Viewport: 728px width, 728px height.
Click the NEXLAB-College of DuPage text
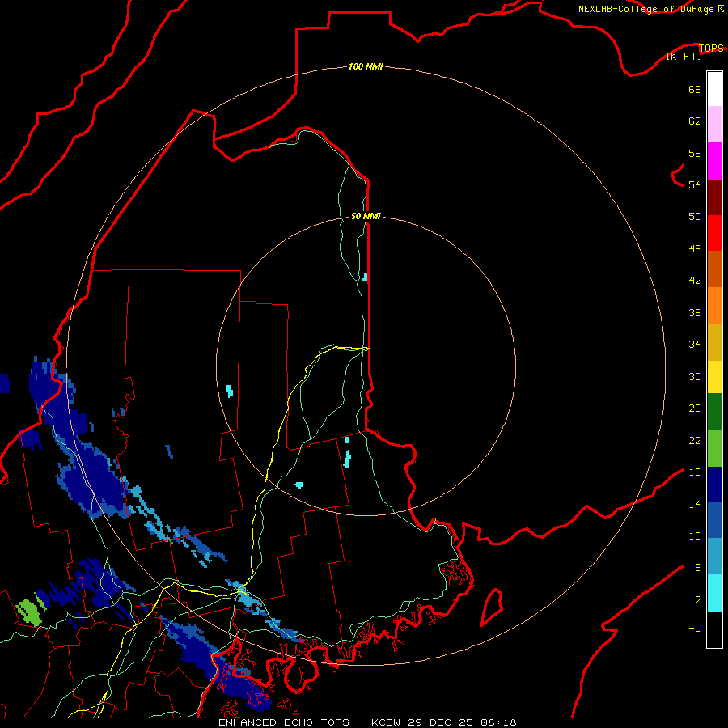[x=645, y=9]
